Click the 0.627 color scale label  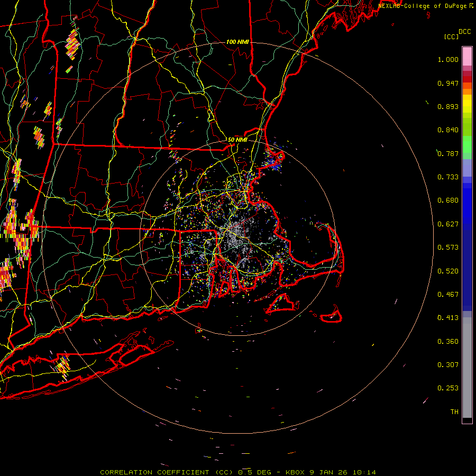[448, 224]
